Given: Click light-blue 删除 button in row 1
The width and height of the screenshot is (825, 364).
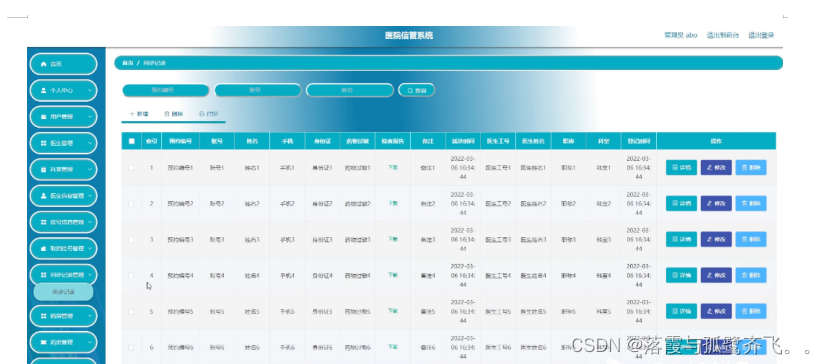Looking at the screenshot, I should (x=751, y=168).
